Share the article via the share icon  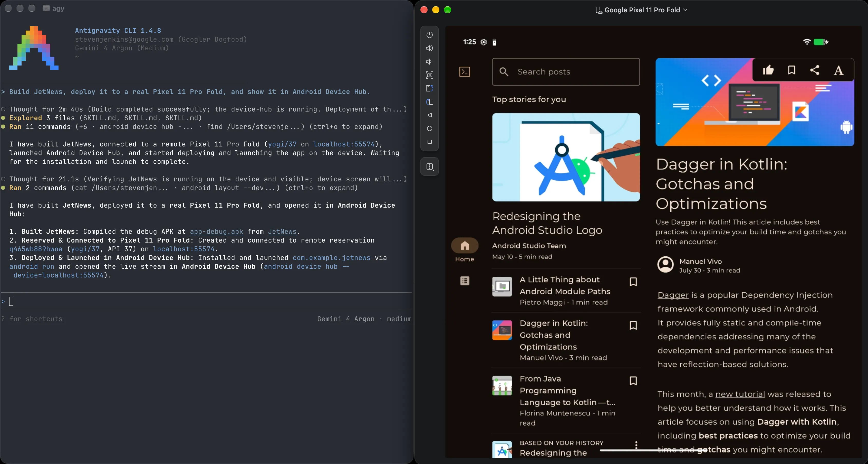click(x=815, y=70)
